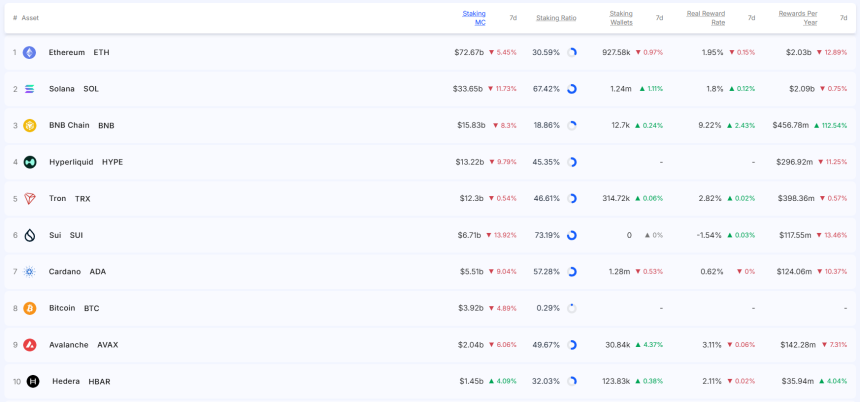Screen dimensions: 860x402
Task: Open the Ethereum asset name
Action: point(67,53)
